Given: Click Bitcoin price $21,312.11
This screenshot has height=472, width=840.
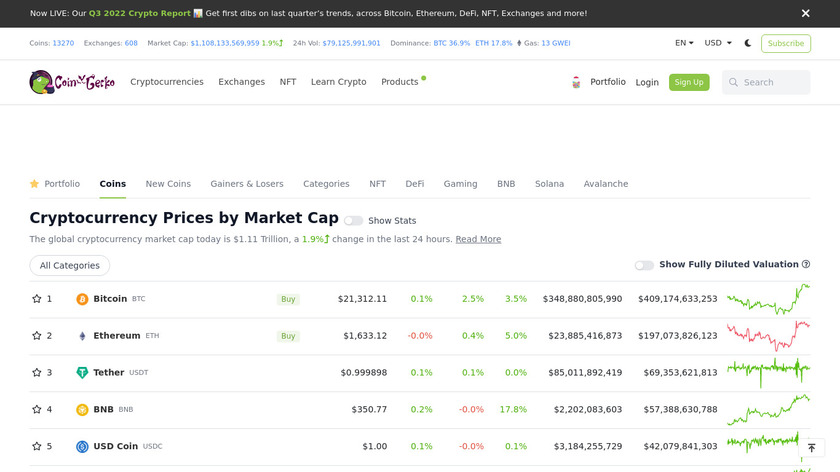Looking at the screenshot, I should click(x=362, y=299).
